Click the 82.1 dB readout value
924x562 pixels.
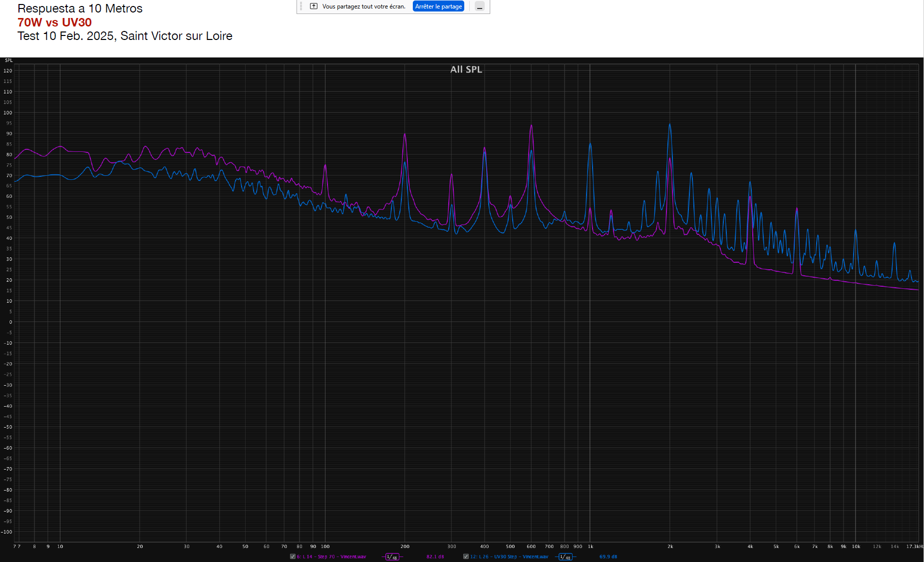tap(435, 557)
